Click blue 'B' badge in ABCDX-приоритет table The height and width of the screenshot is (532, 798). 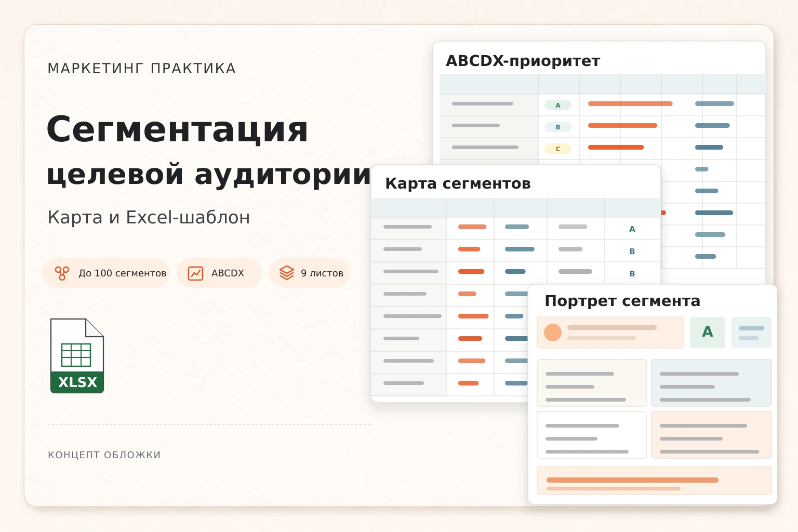click(x=558, y=127)
